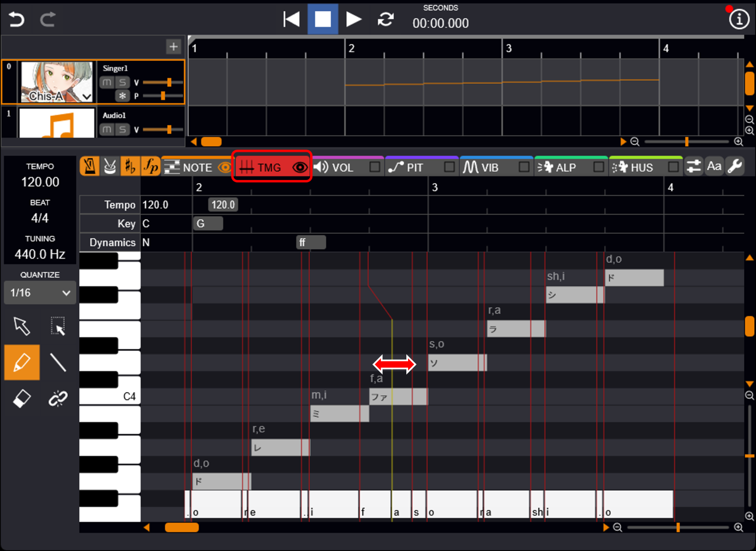
Task: Adjust the Singer1 volume slider
Action: click(x=169, y=82)
